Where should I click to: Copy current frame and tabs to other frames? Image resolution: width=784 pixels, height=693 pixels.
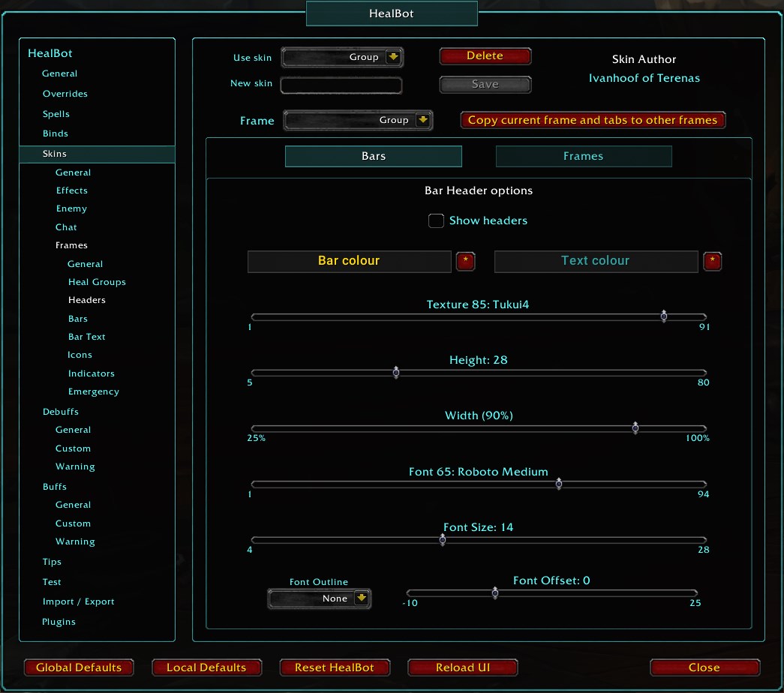pyautogui.click(x=593, y=120)
